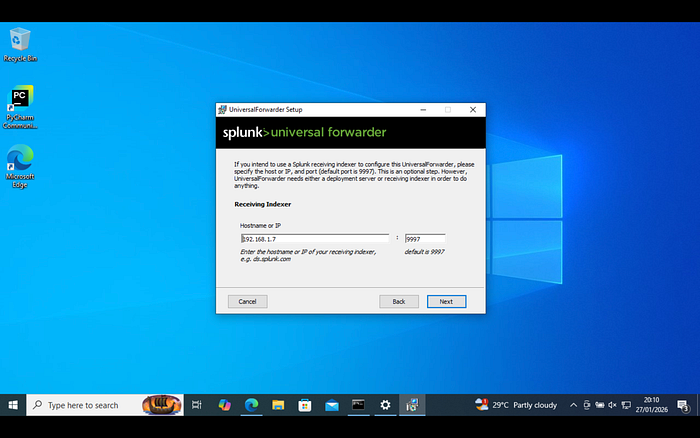Open Microsoft Store from the taskbar
The image size is (700, 438).
tap(305, 405)
